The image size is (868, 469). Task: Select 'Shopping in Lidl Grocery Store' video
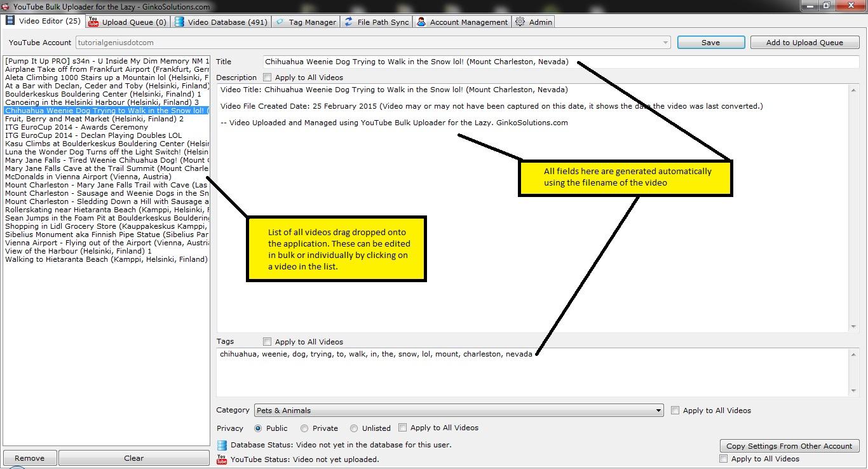click(x=107, y=226)
